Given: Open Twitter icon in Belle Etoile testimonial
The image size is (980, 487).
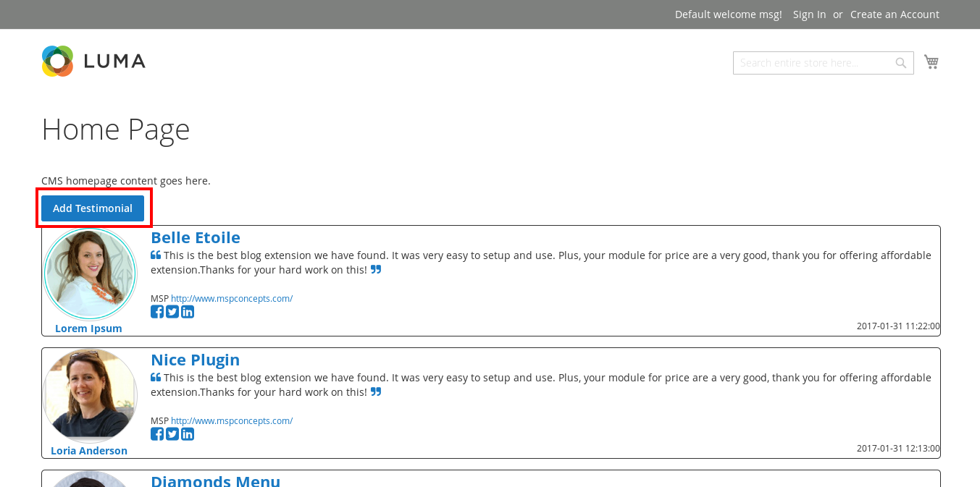Looking at the screenshot, I should coord(172,312).
